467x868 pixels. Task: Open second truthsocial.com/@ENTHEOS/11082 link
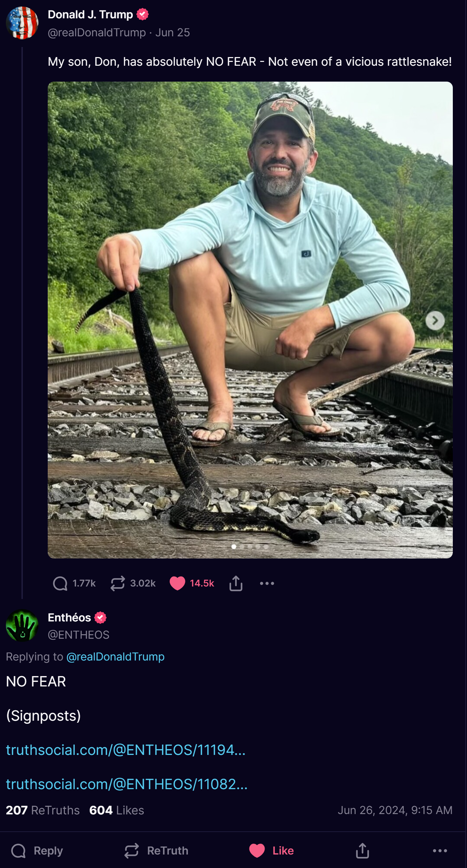(127, 784)
